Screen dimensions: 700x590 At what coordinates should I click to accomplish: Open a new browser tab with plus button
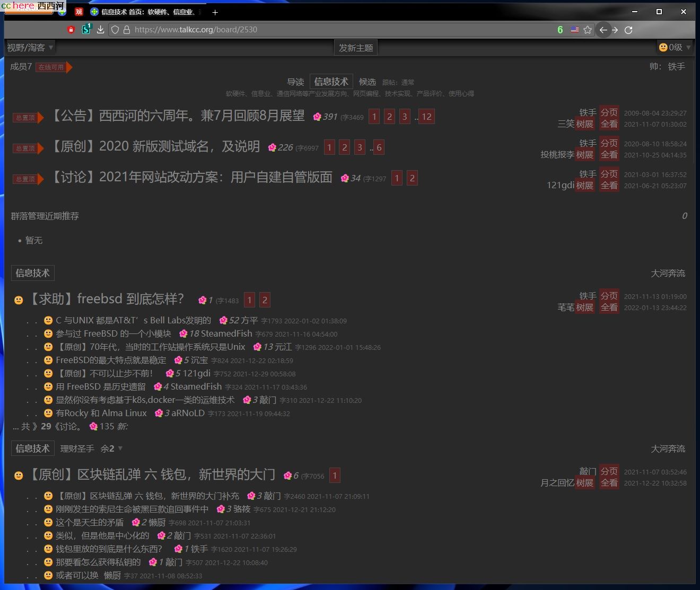click(215, 12)
